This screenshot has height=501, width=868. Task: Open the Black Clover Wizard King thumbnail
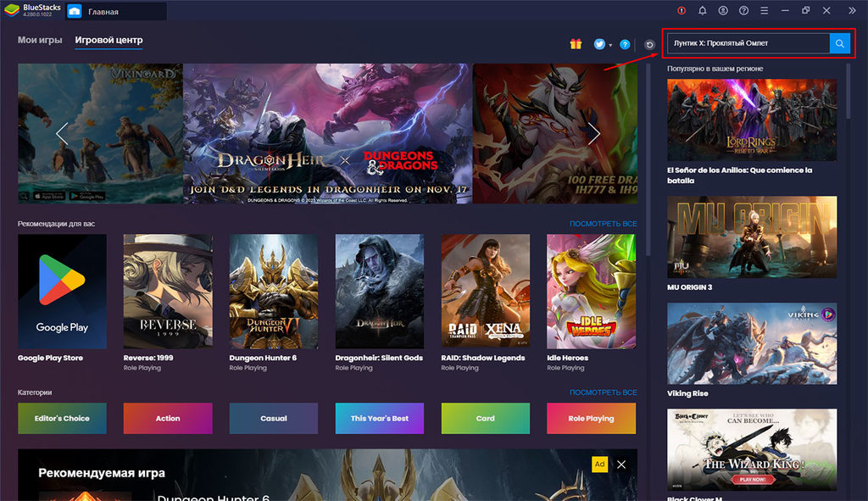point(752,449)
